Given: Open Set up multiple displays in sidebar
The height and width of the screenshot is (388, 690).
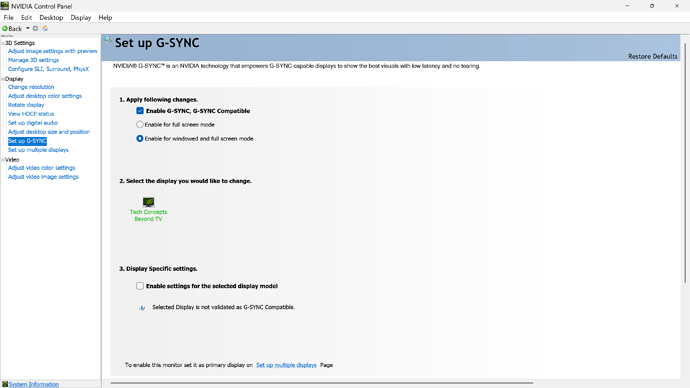Looking at the screenshot, I should click(x=38, y=150).
